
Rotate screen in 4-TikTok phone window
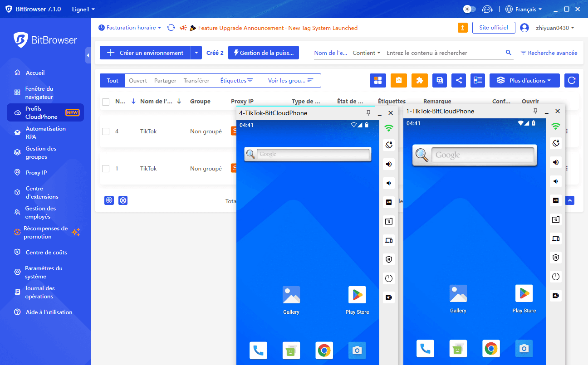tap(389, 145)
